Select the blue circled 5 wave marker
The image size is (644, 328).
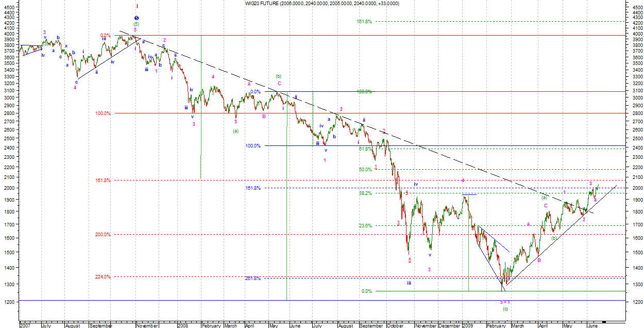[136, 18]
